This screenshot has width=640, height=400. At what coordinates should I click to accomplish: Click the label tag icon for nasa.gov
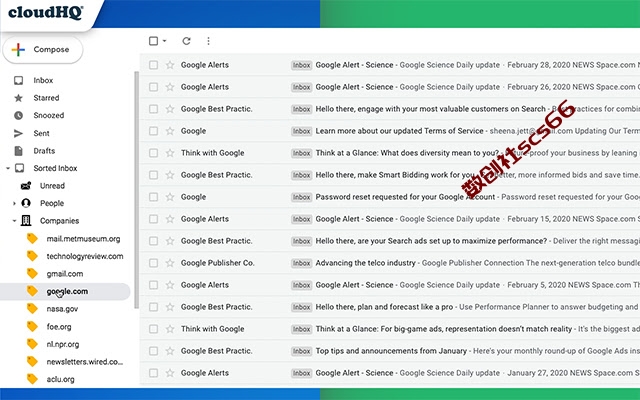pos(32,309)
